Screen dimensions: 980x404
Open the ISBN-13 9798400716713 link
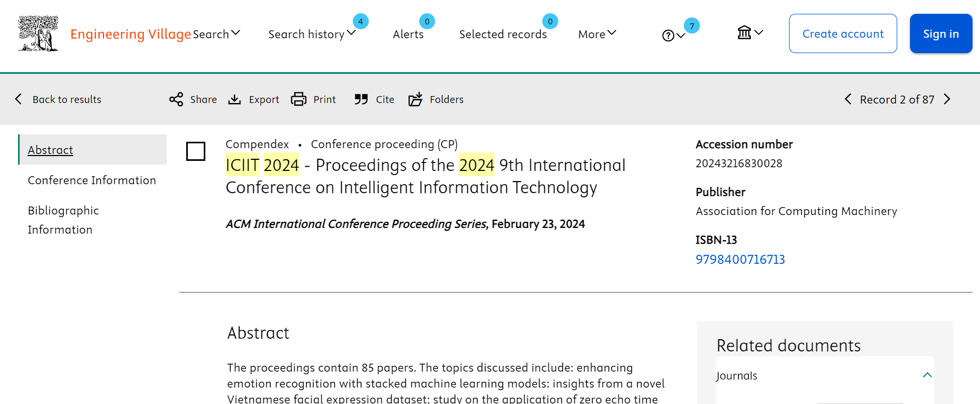click(x=740, y=260)
